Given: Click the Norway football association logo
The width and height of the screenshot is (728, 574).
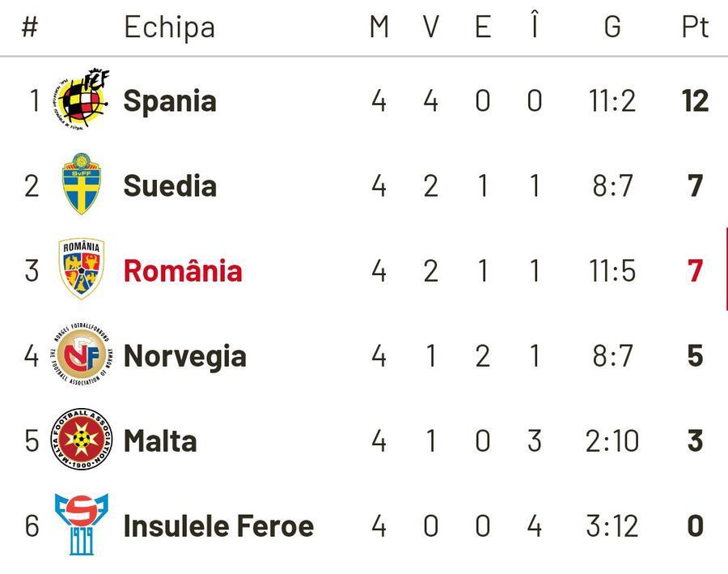Looking at the screenshot, I should 83,355.
